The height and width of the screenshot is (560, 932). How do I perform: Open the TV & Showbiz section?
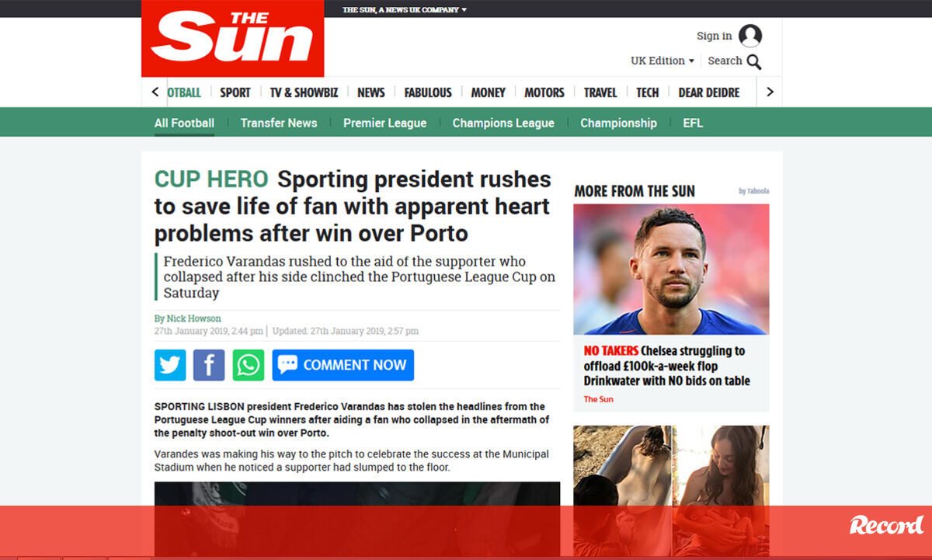pyautogui.click(x=304, y=92)
